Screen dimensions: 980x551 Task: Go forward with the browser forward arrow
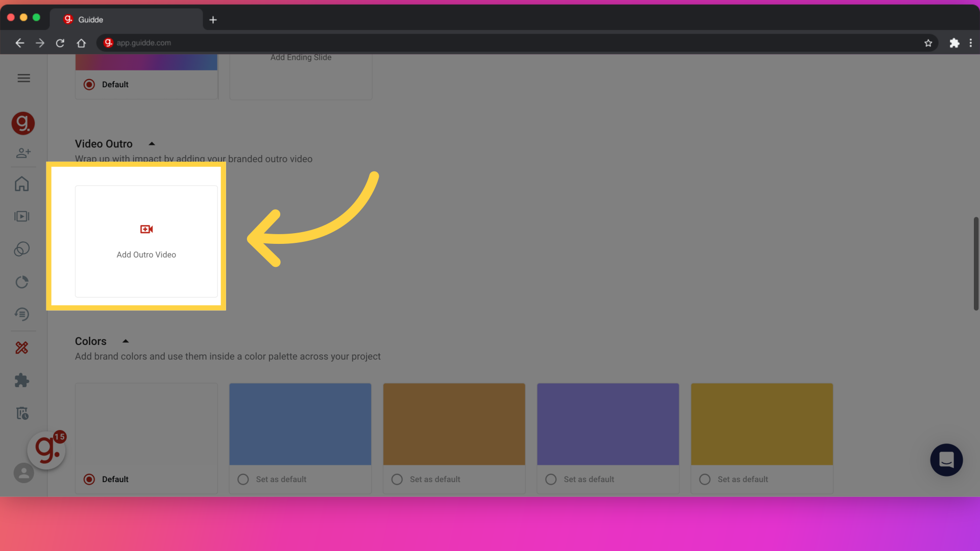[x=40, y=43]
